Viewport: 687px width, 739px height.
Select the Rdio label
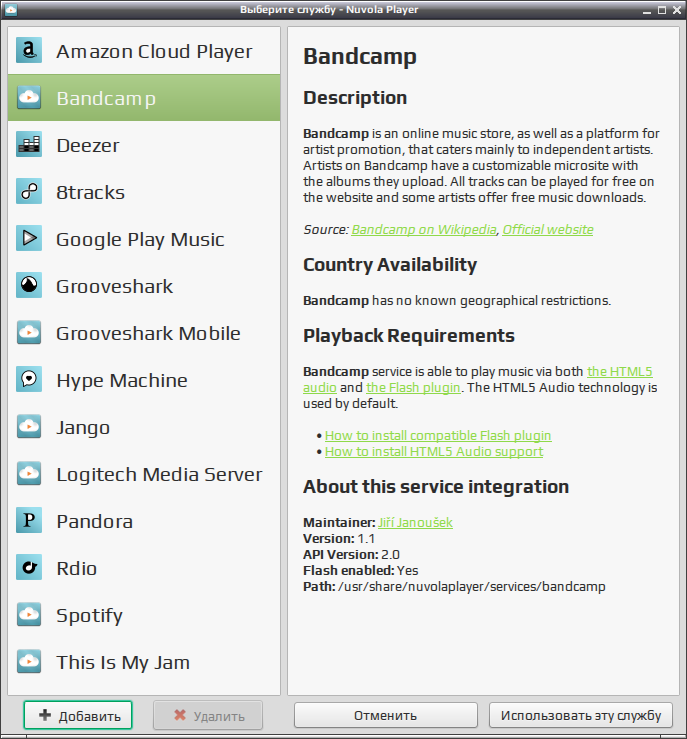click(x=76, y=568)
